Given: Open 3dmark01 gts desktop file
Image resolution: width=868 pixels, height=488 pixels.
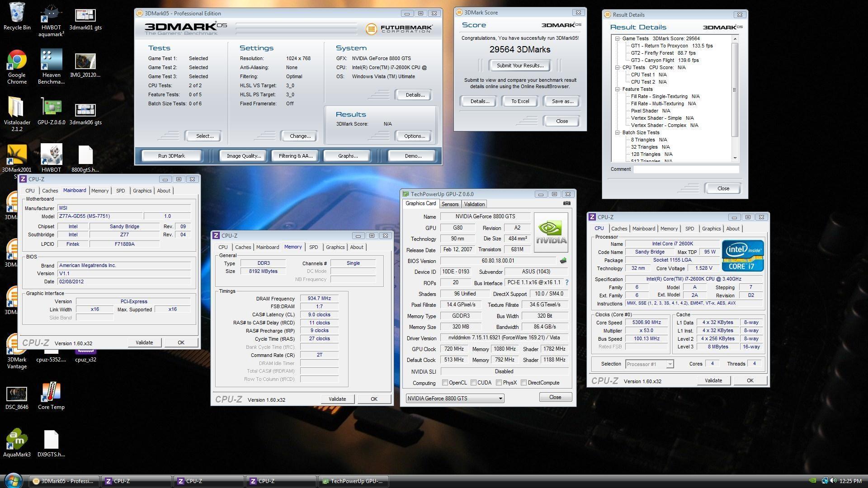Looking at the screenshot, I should point(85,19).
